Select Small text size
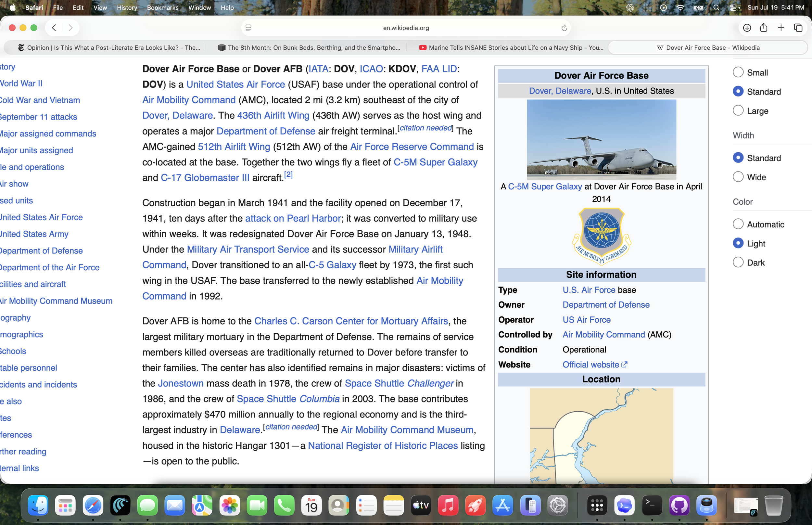The image size is (812, 525). (738, 72)
